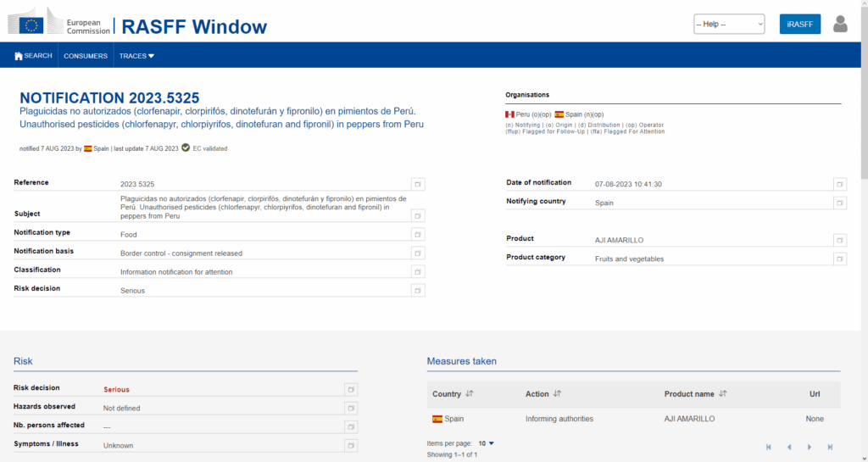Click copy icon in Symptoms / Illness row

tap(350, 445)
